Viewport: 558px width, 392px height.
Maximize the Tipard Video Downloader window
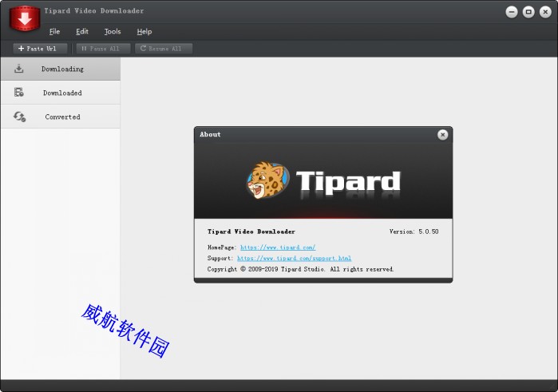coord(528,12)
